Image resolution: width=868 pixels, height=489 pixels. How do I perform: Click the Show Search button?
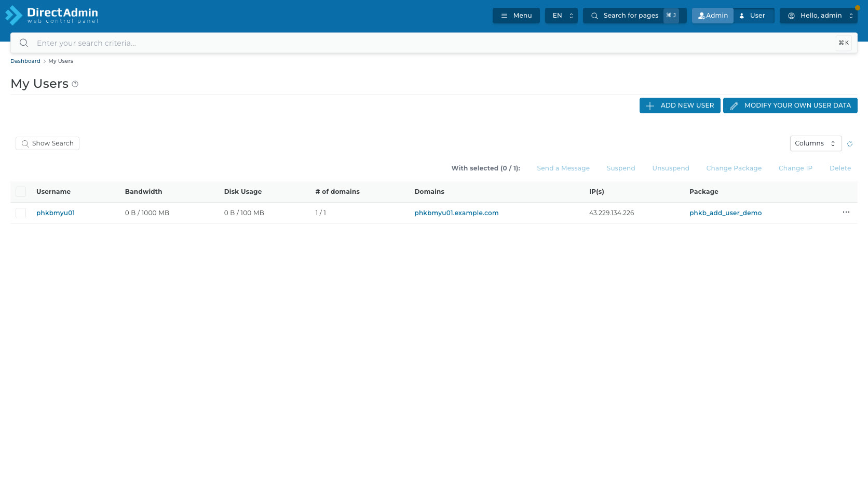pyautogui.click(x=47, y=143)
